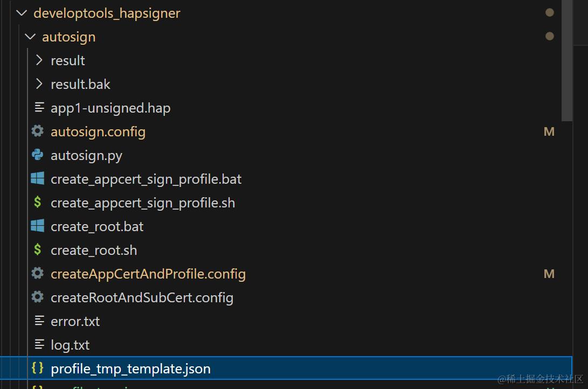Open error.txt file
The height and width of the screenshot is (389, 588).
point(75,322)
